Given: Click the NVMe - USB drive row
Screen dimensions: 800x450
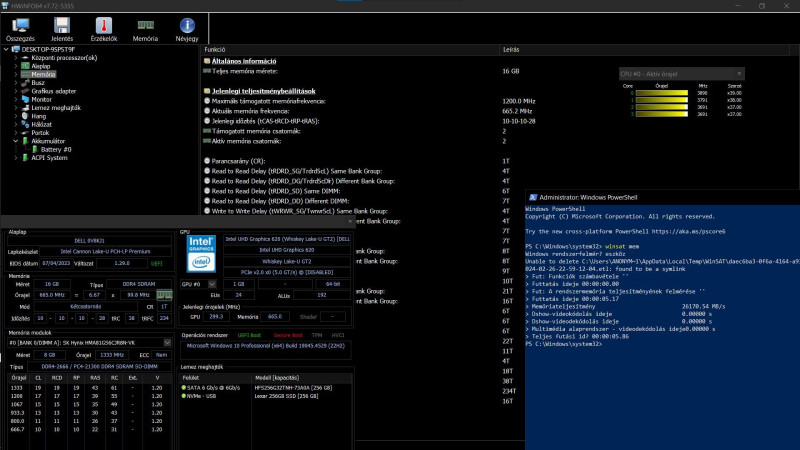Looking at the screenshot, I should pos(265,396).
